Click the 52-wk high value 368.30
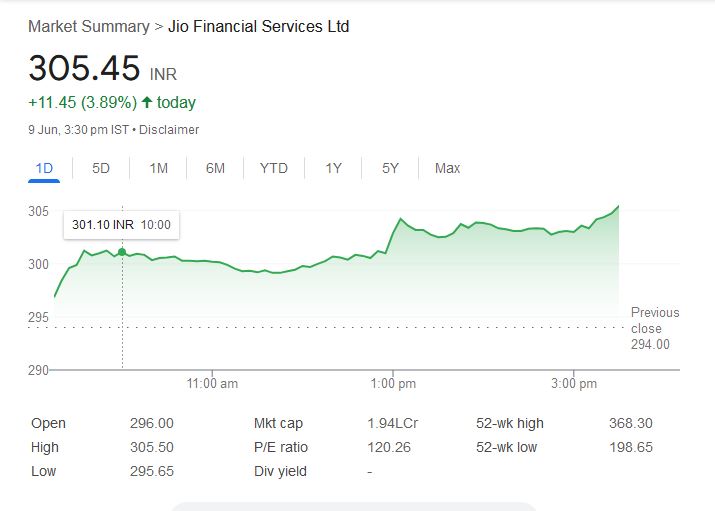 [630, 423]
